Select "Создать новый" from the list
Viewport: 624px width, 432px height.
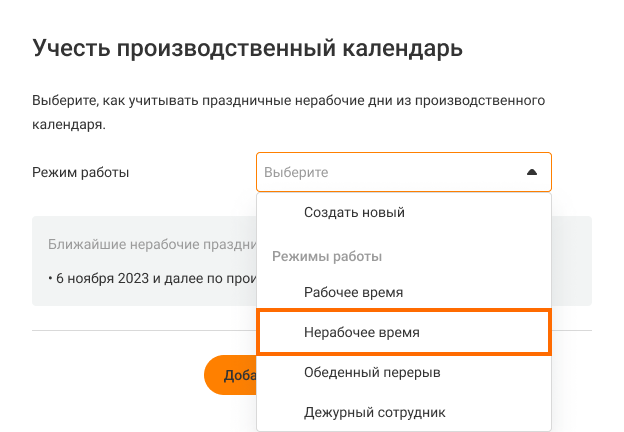click(x=354, y=212)
